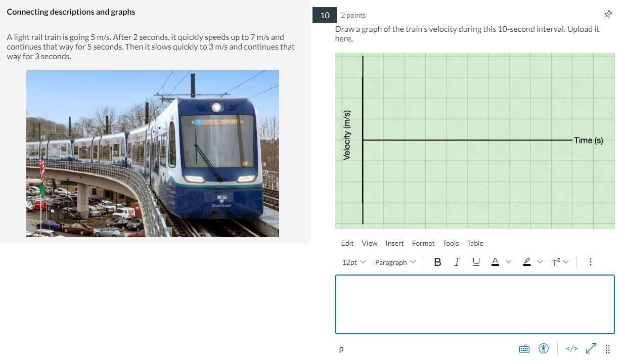Click inside the answer text box
Screen dimensions: 625x364
tap(474, 303)
